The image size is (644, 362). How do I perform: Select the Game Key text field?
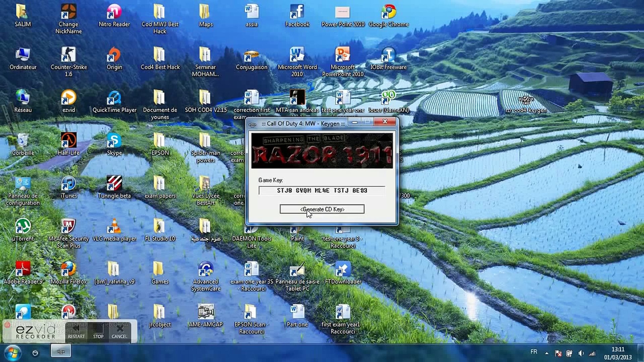coord(322,190)
